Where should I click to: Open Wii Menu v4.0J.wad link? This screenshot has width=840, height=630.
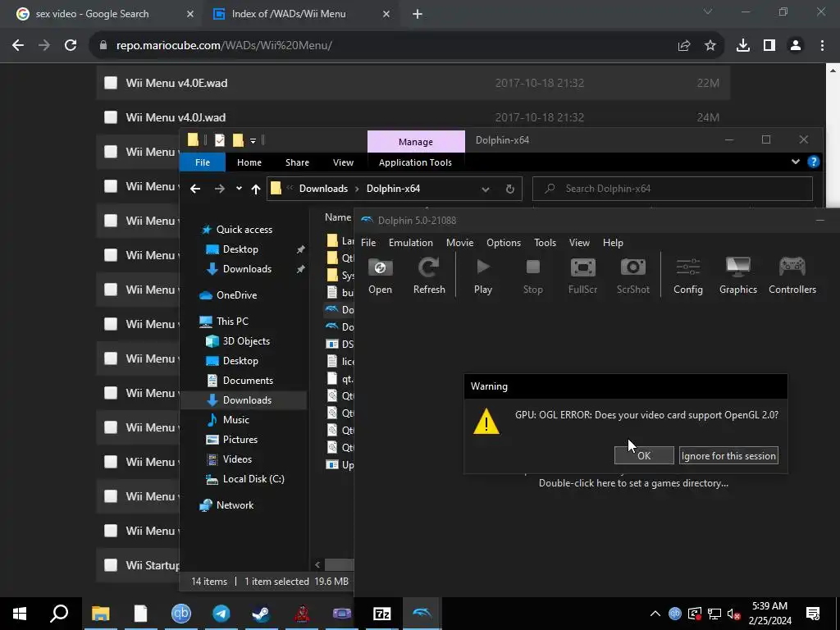click(x=176, y=117)
